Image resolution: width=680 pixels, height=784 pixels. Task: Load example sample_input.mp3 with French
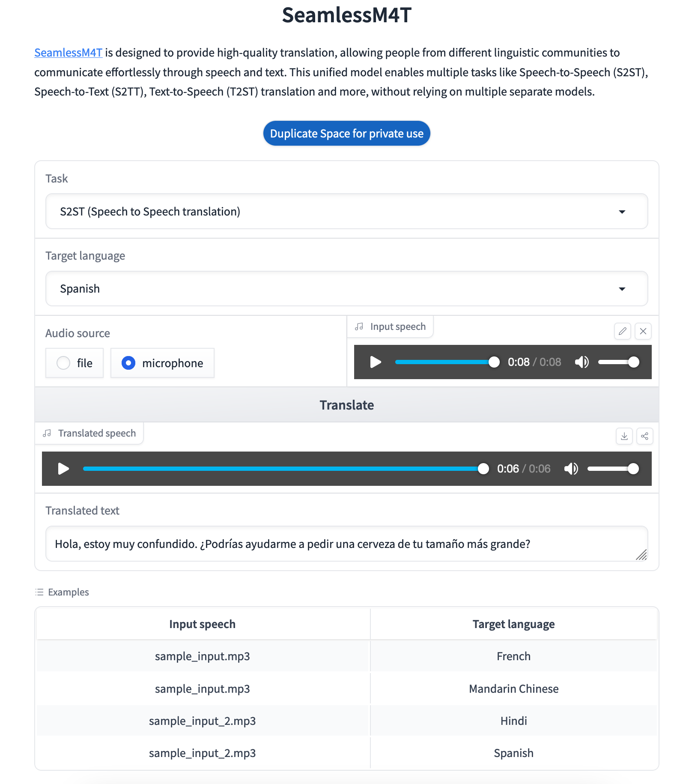click(347, 656)
